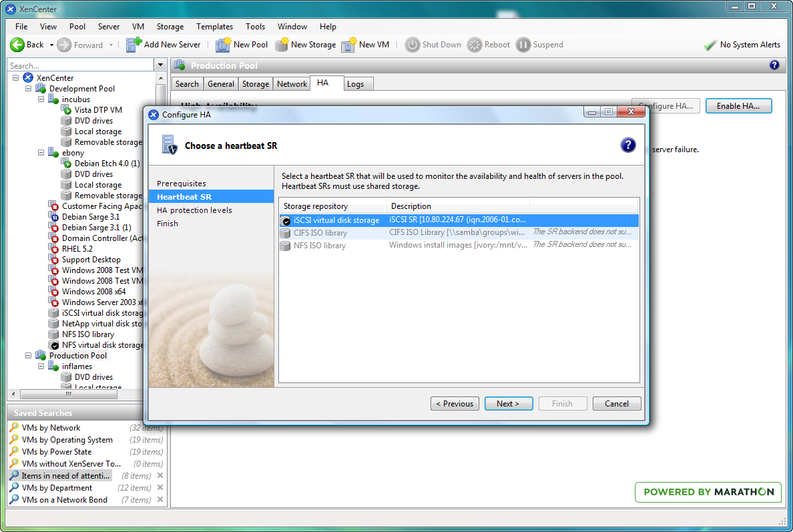Switch to the Network tab
This screenshot has width=793, height=532.
pyautogui.click(x=292, y=84)
